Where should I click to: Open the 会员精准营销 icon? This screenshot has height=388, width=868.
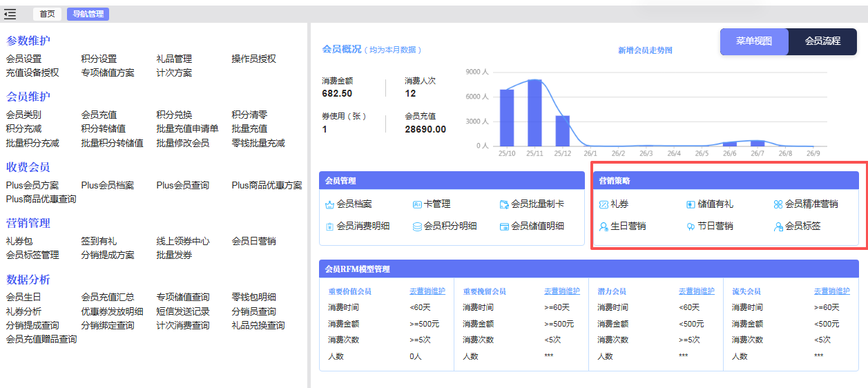(x=778, y=204)
